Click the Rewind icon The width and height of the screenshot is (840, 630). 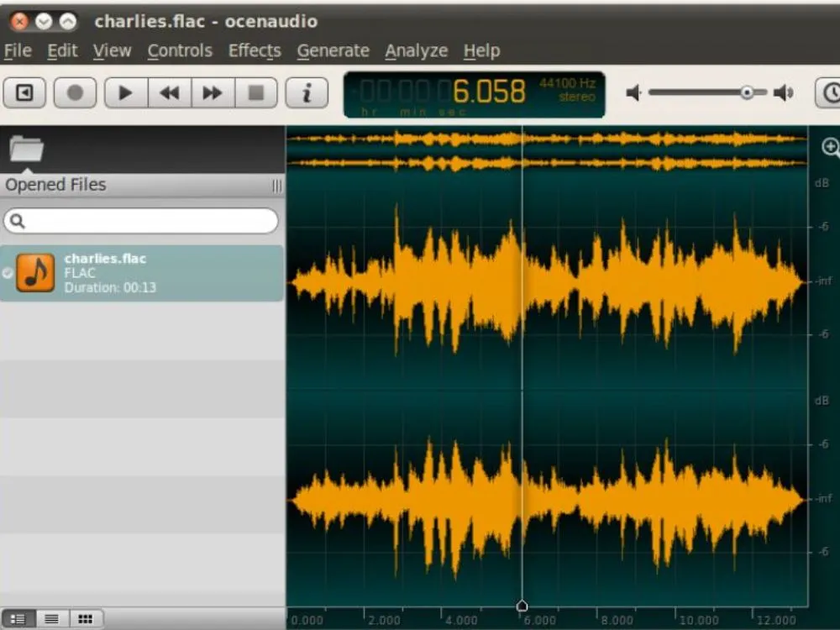(168, 92)
